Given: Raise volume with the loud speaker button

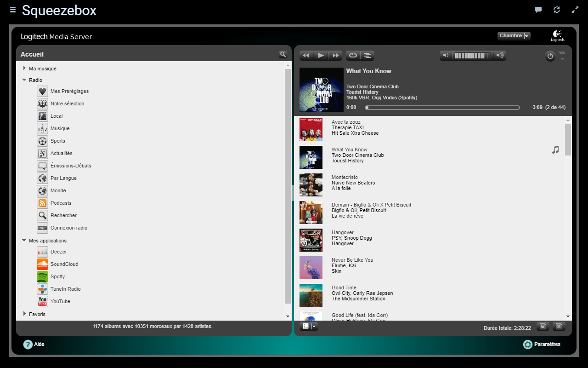Looking at the screenshot, I should (x=500, y=56).
